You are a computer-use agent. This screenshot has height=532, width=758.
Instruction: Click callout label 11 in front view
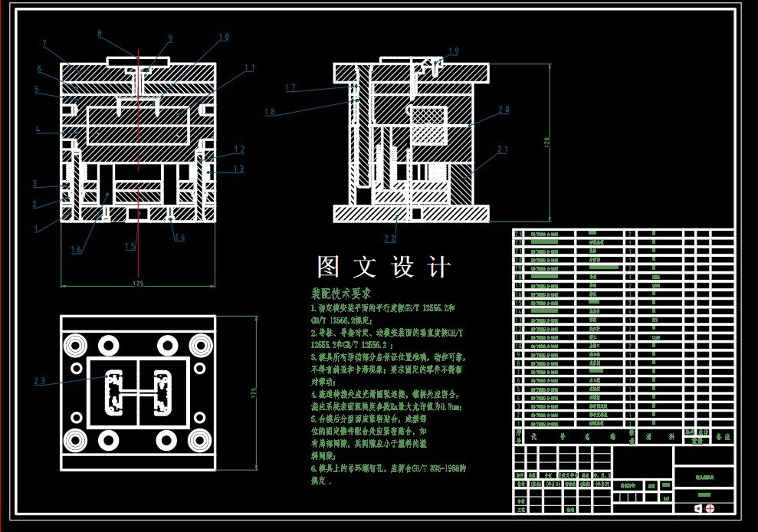[249, 67]
